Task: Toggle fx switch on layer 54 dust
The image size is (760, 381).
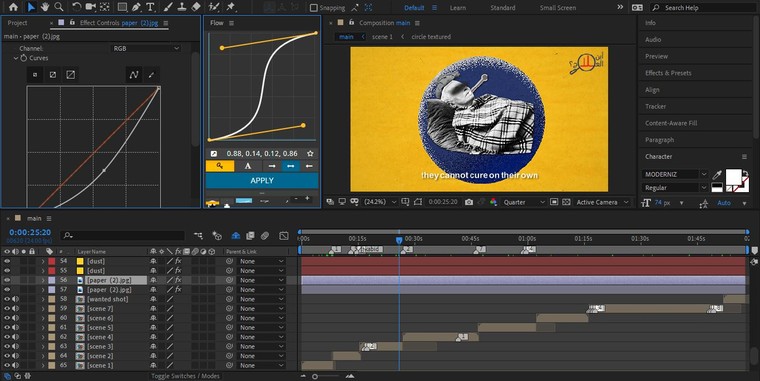Action: point(178,261)
